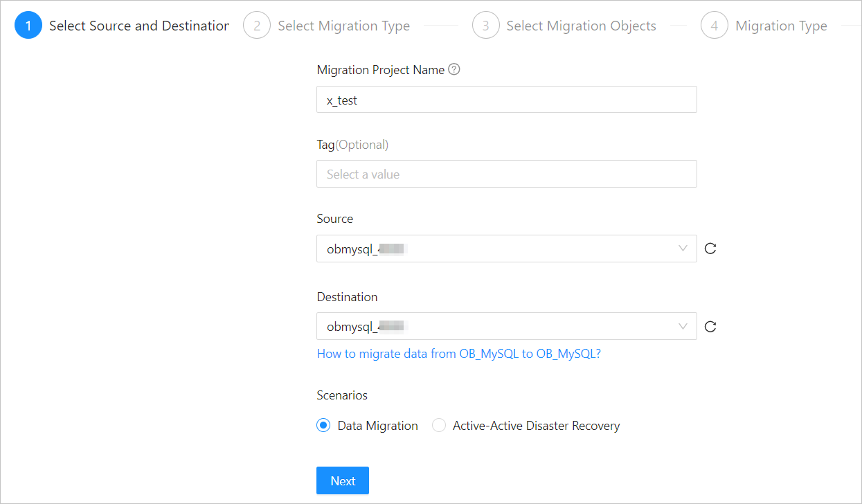Go to Select Migration Type step label

coord(343,26)
